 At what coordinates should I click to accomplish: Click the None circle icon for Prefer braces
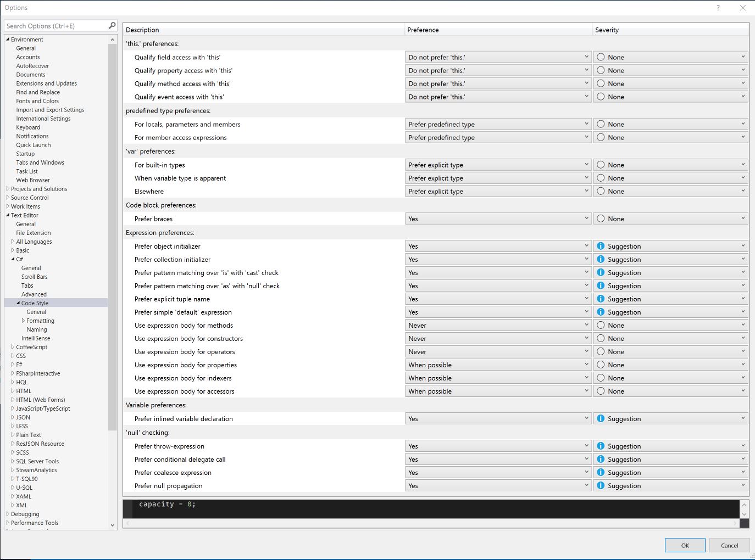tap(601, 219)
